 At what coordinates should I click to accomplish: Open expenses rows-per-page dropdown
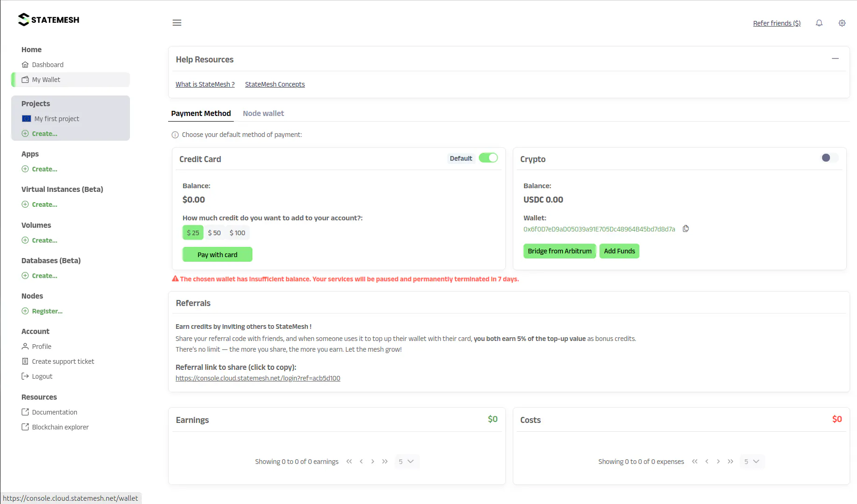tap(752, 462)
